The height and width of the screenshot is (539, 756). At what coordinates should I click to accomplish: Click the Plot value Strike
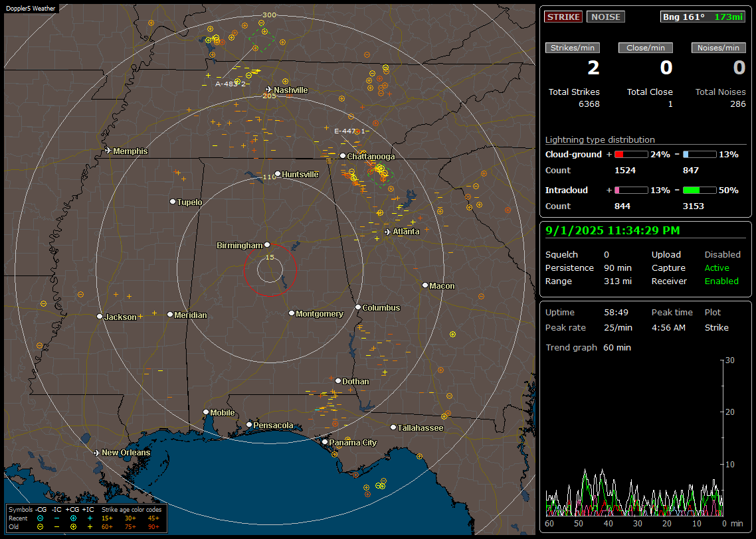(x=716, y=327)
